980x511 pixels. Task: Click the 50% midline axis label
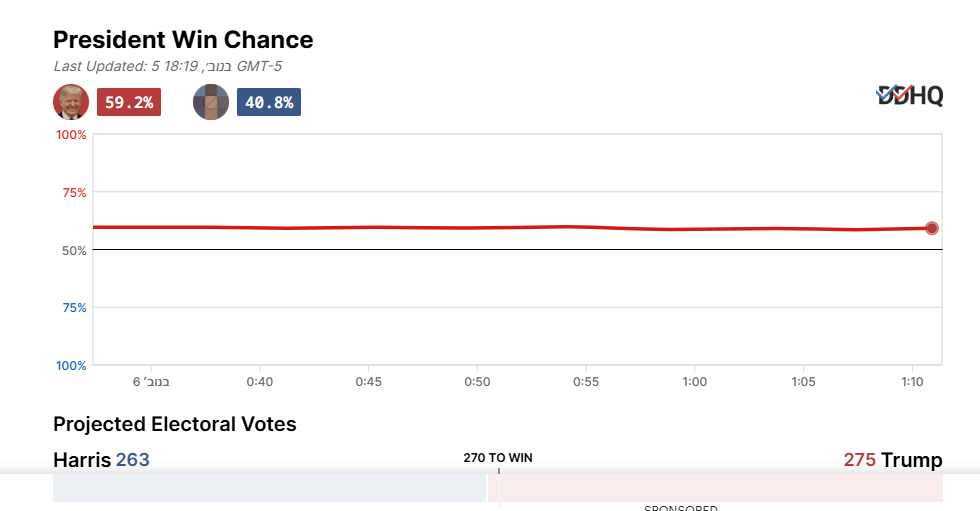pos(75,250)
